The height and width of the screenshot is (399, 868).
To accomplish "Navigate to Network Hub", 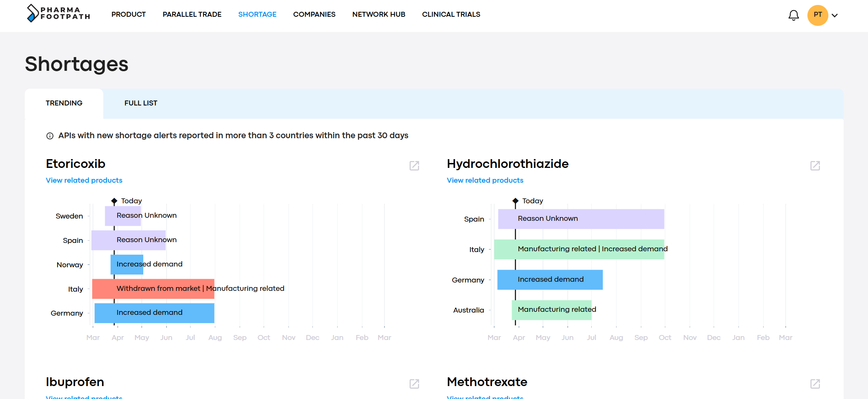I will click(x=378, y=14).
